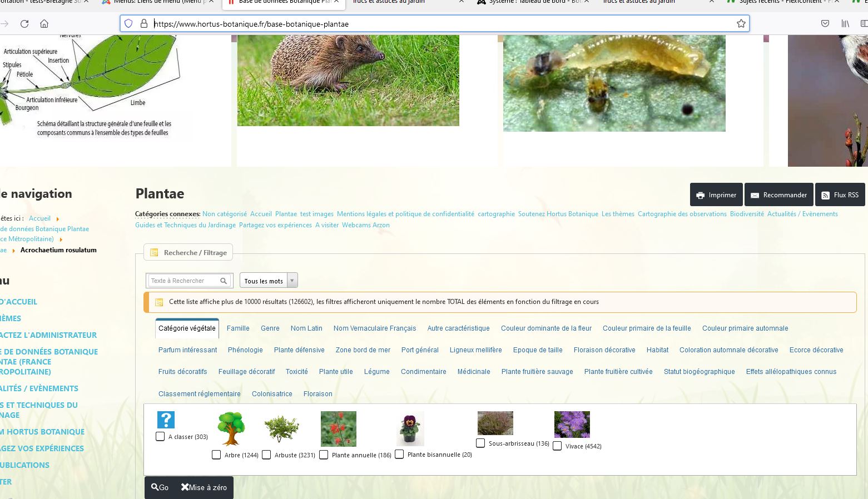This screenshot has width=868, height=499.
Task: Check the 'Sous-arbrisseau (136)' checkbox
Action: coord(480,443)
